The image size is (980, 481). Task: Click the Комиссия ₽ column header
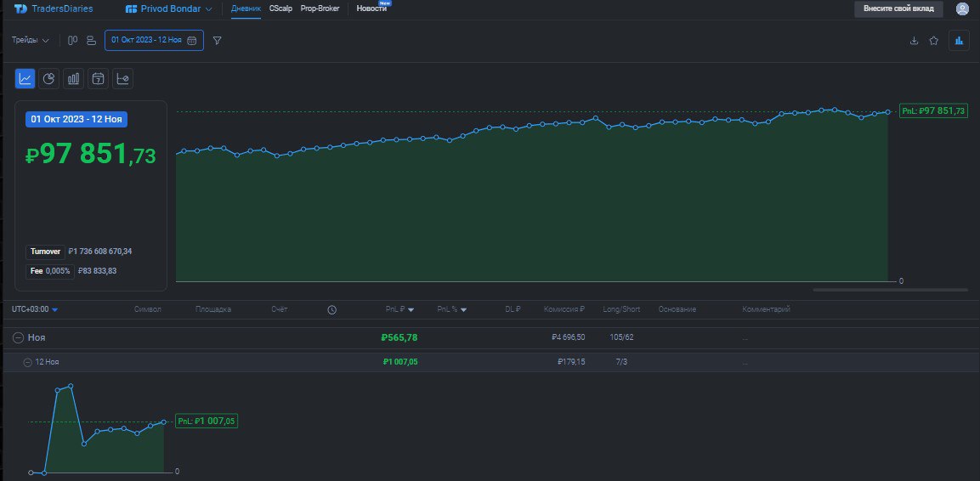point(564,309)
